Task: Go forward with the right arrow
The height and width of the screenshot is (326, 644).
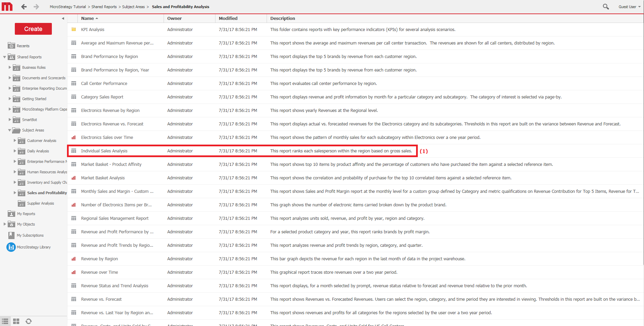Action: 36,7
